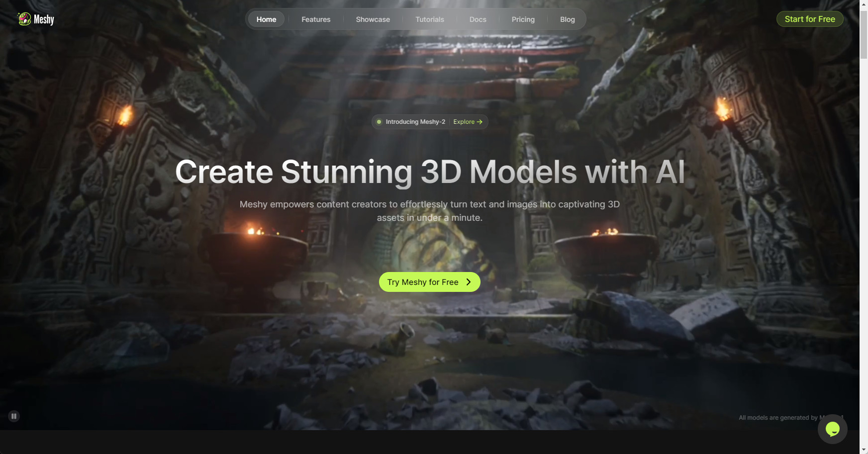Open the Blog nav link

[568, 19]
